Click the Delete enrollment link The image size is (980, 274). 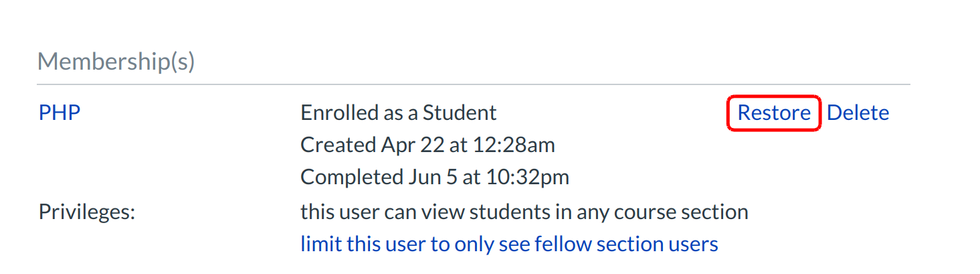pos(858,113)
